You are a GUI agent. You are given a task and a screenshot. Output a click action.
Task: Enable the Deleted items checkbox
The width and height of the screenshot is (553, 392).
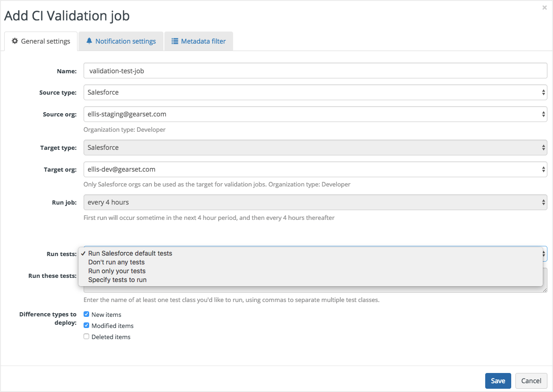click(86, 337)
